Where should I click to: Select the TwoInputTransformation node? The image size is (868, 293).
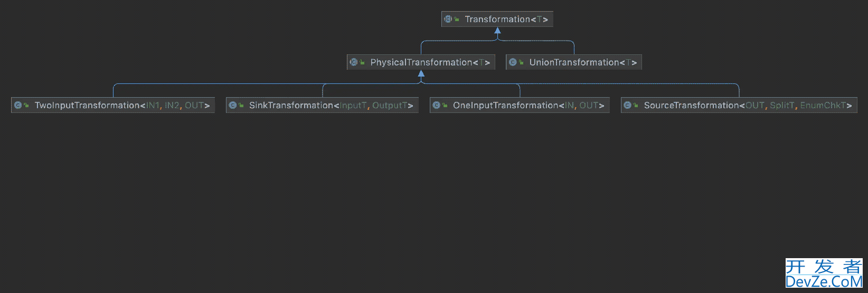[113, 105]
